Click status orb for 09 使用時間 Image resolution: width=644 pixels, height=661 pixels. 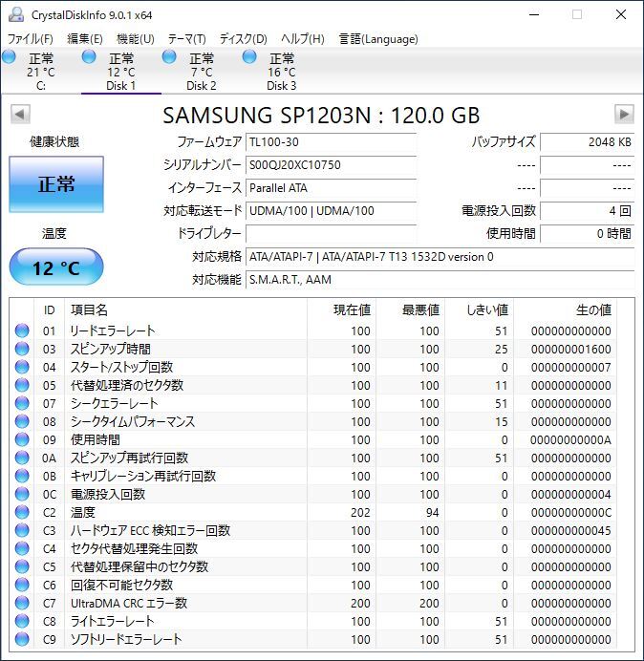(22, 439)
